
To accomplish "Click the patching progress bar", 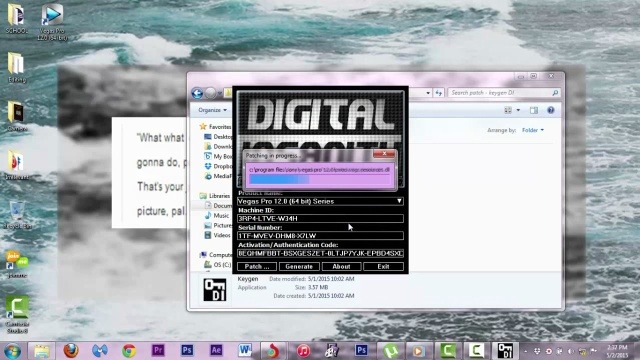I will coord(320,180).
